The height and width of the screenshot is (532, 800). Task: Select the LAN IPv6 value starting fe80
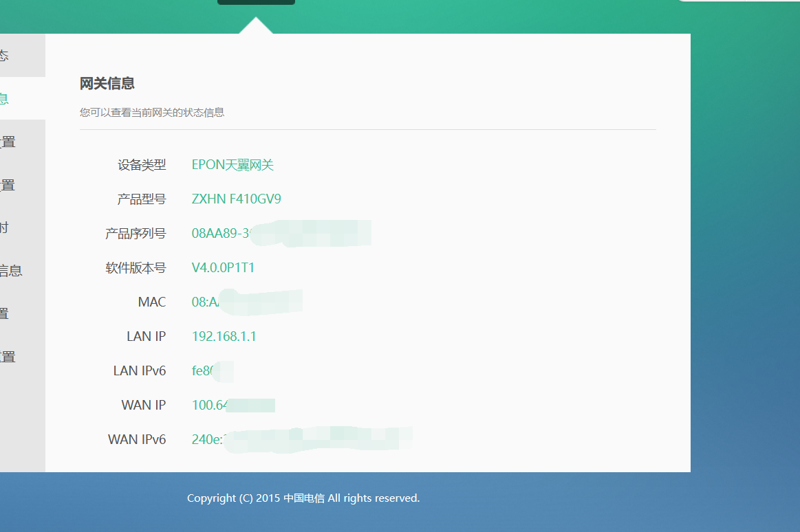pos(213,371)
